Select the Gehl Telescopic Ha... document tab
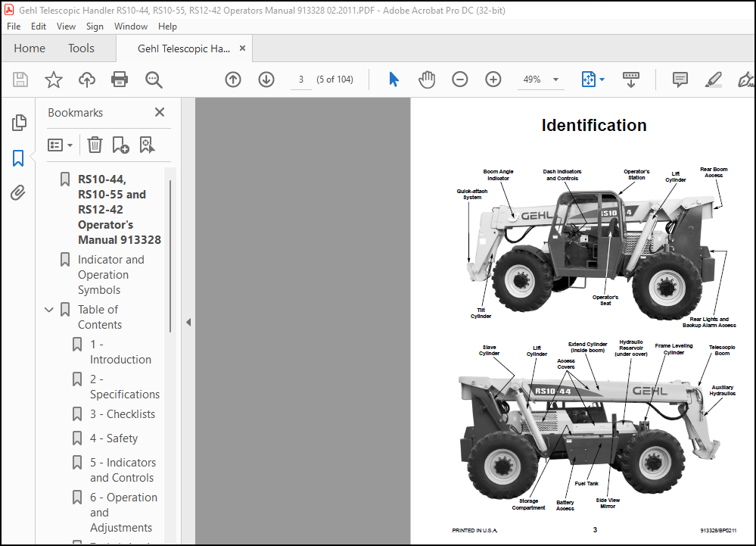756x546 pixels. [x=184, y=48]
